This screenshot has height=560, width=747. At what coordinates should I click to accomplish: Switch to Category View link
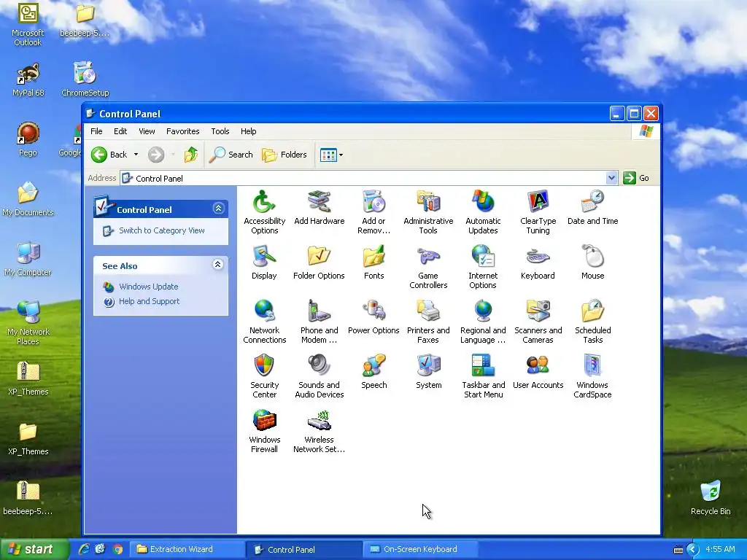pyautogui.click(x=161, y=230)
